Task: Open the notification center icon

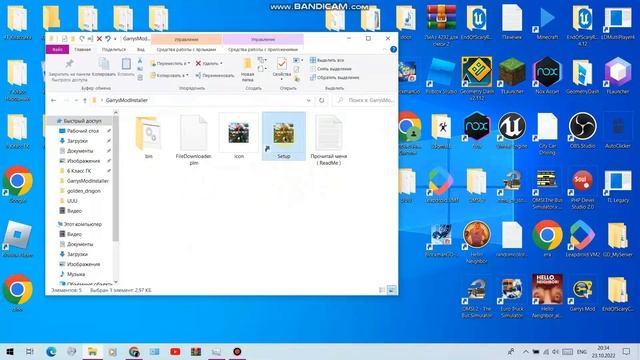Action: click(627, 351)
